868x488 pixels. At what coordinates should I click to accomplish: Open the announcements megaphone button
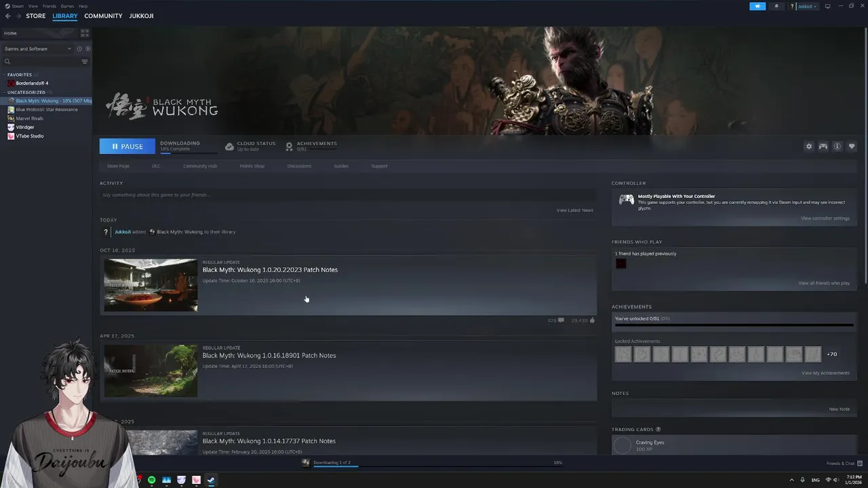(757, 6)
